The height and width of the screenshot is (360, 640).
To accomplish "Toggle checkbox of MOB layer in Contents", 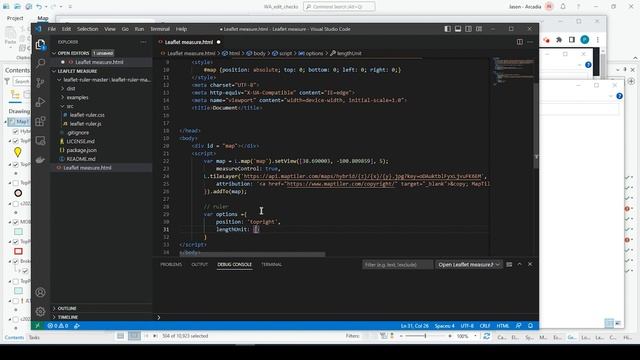I will pos(16,222).
